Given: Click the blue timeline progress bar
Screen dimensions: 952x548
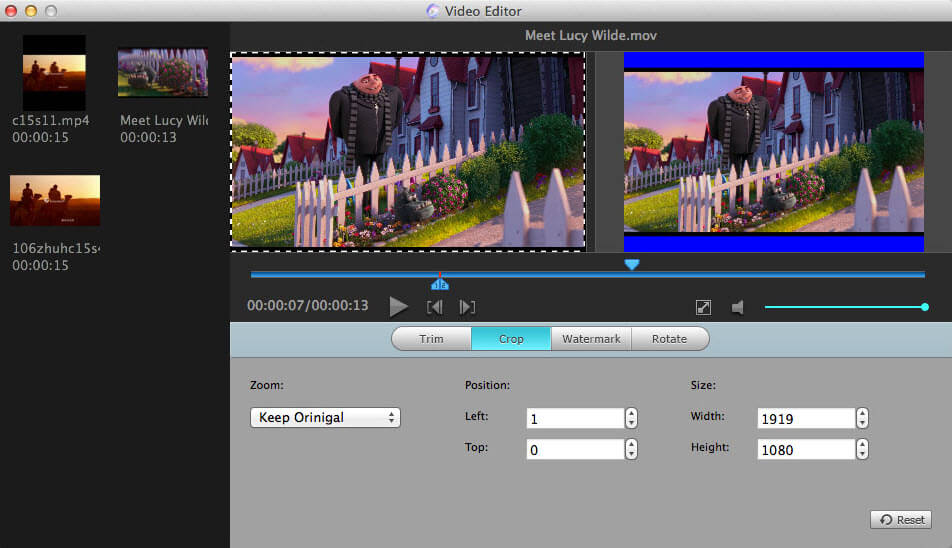Looking at the screenshot, I should 588,275.
